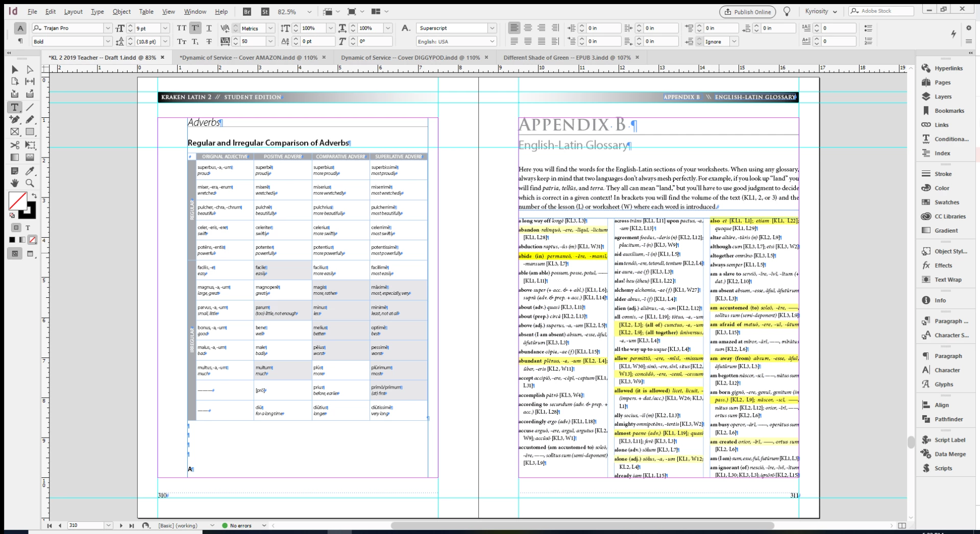Expand the Ignore span columns dropdown
This screenshot has height=534, width=980.
tap(734, 41)
